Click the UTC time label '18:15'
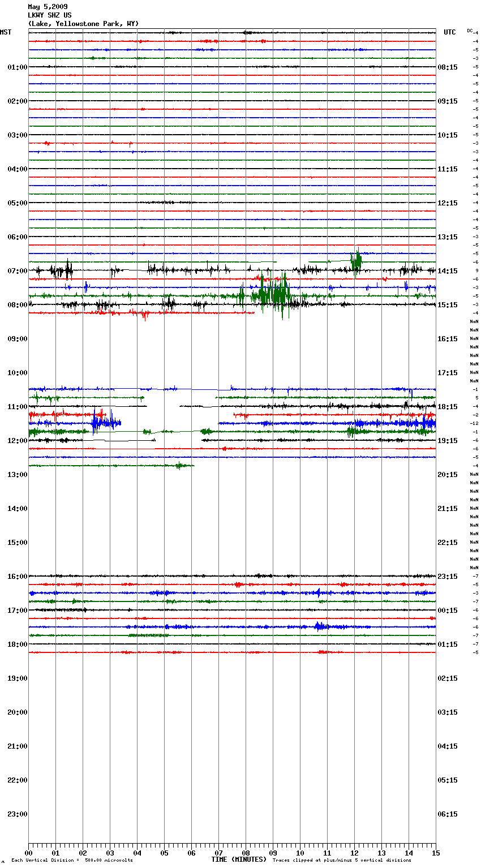 [x=448, y=407]
